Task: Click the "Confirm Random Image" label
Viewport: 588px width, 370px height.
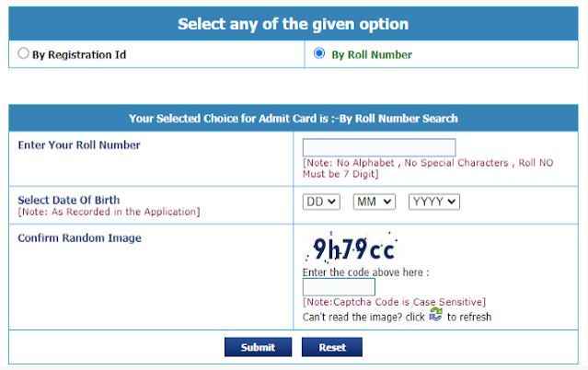Action: click(x=79, y=238)
